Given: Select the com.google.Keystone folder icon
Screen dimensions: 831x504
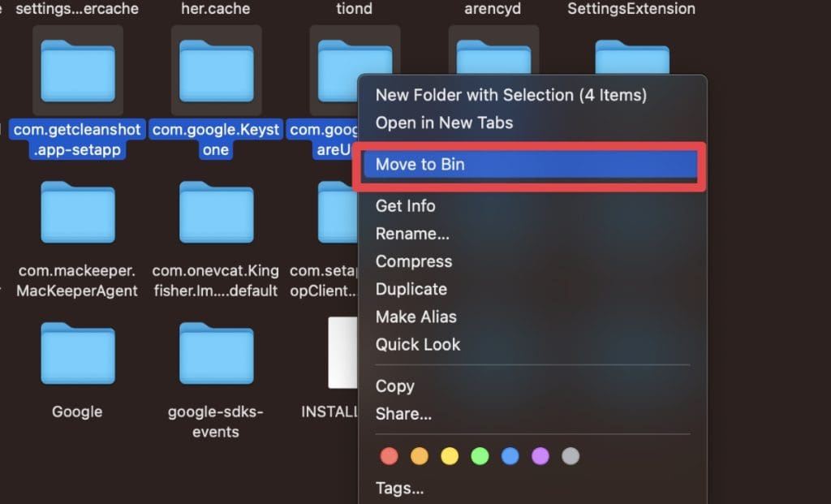Looking at the screenshot, I should [x=216, y=70].
